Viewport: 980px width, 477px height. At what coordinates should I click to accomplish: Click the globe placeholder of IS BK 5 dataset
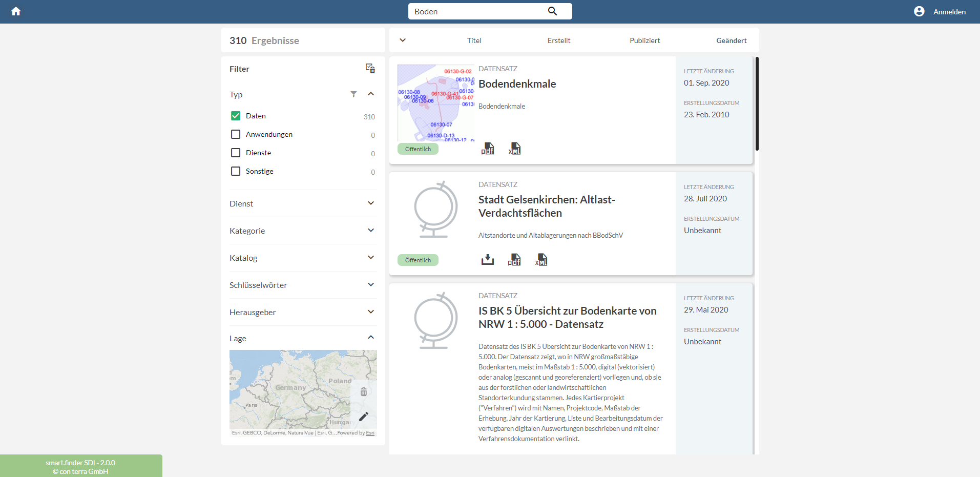[x=435, y=321]
